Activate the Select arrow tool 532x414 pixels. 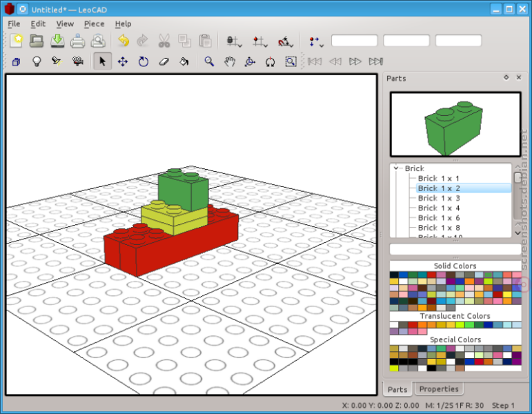pyautogui.click(x=102, y=61)
